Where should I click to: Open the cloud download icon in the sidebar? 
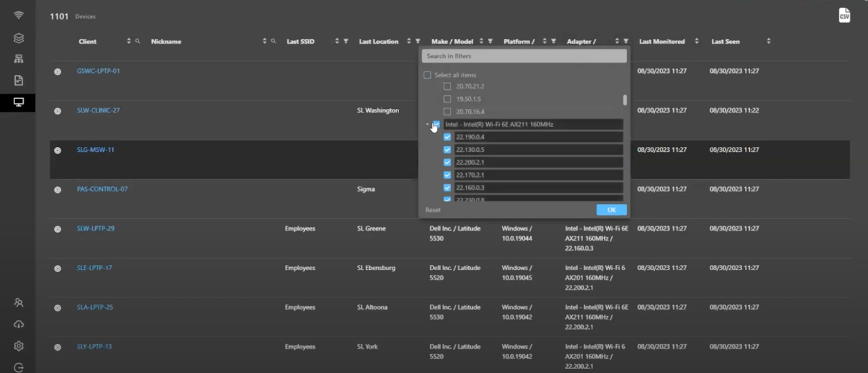point(18,324)
